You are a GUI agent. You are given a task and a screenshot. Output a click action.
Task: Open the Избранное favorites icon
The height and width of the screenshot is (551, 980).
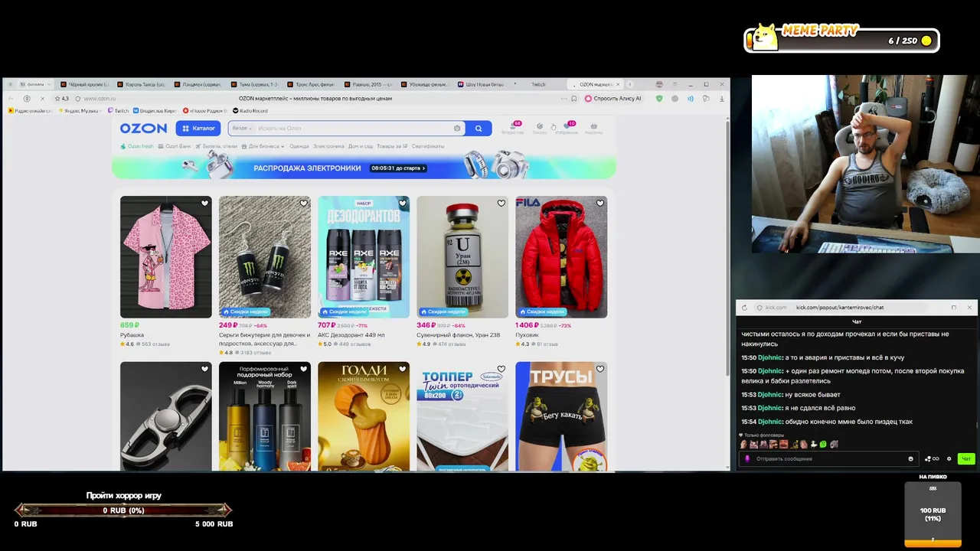coord(567,128)
